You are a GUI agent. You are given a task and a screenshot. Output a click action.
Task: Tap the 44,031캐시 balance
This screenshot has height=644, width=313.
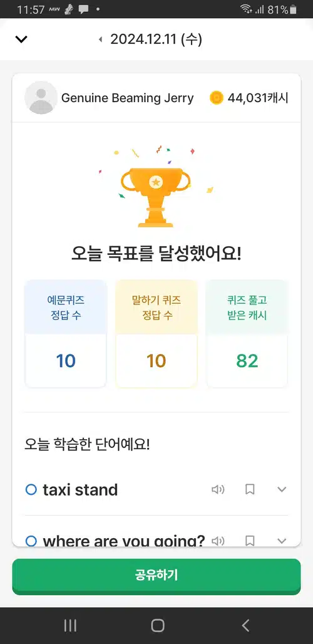pos(258,98)
